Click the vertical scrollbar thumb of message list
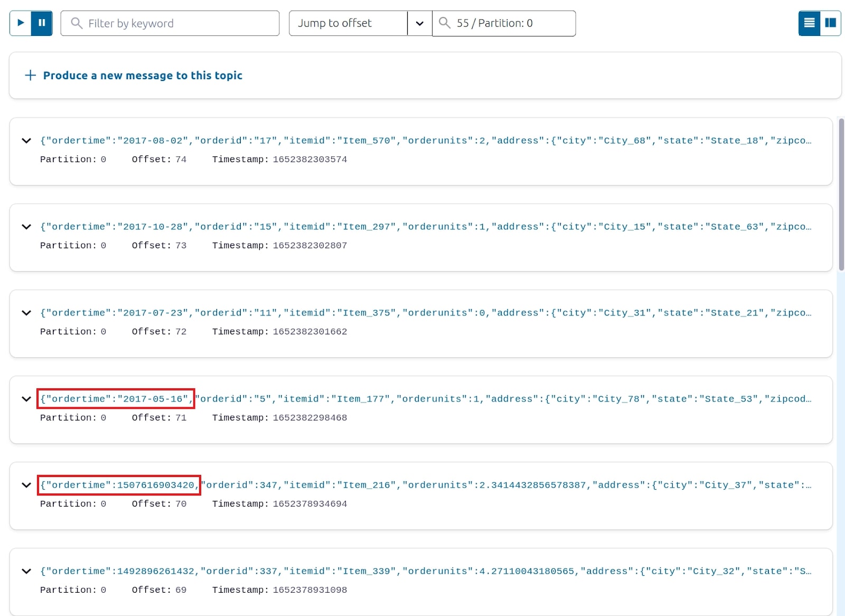 tap(841, 194)
